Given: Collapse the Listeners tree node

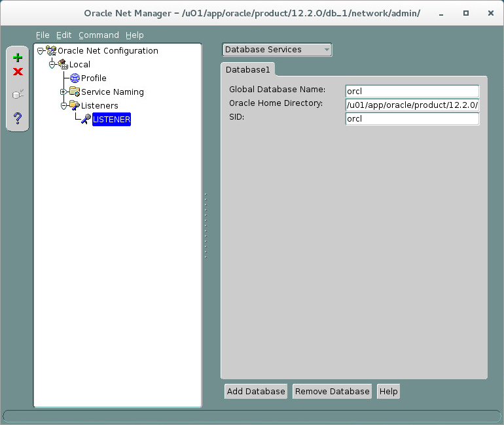Looking at the screenshot, I should point(63,106).
